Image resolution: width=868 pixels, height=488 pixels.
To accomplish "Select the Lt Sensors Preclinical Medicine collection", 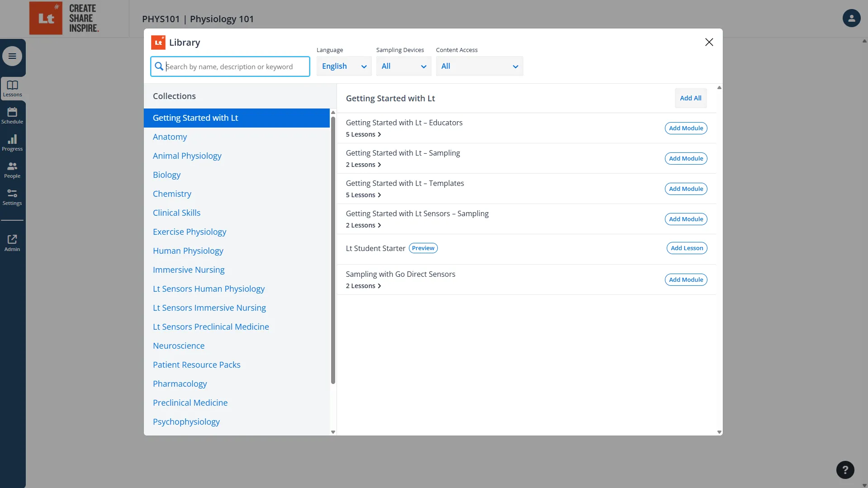I will 237,327.
